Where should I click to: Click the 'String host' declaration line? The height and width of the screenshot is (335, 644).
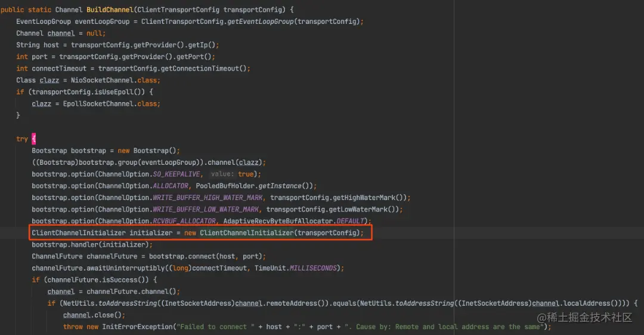pos(117,45)
